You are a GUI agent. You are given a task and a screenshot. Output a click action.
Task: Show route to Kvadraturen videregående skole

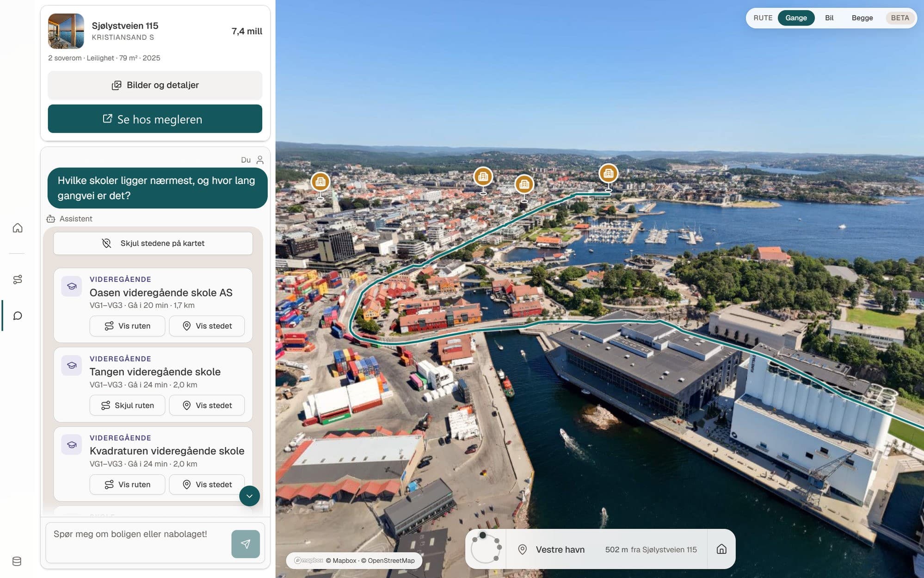click(x=127, y=485)
